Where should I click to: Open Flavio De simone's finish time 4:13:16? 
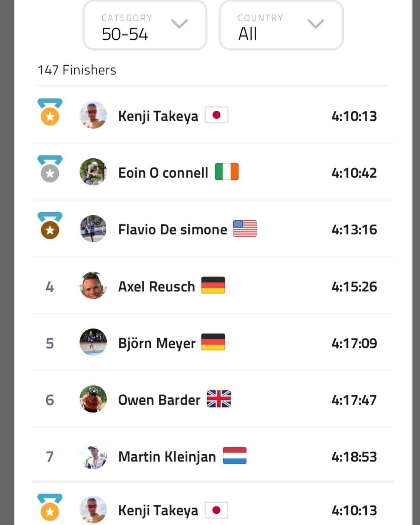(354, 229)
